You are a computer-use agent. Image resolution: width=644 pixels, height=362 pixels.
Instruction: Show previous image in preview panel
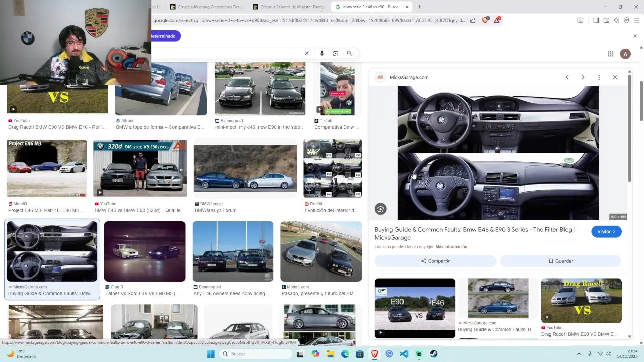567,77
